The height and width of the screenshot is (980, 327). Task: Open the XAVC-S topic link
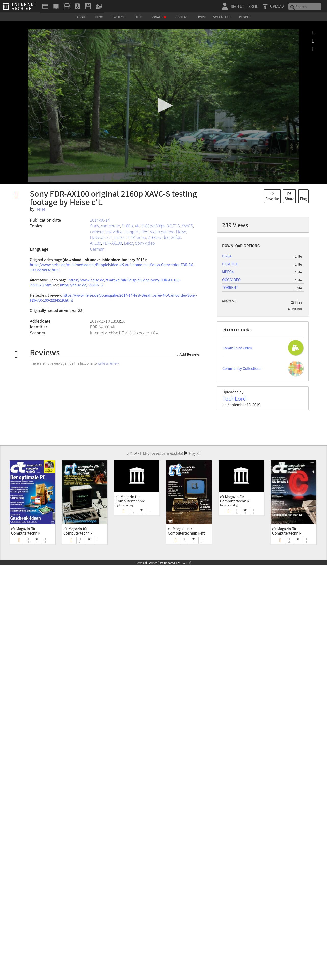pyautogui.click(x=173, y=226)
